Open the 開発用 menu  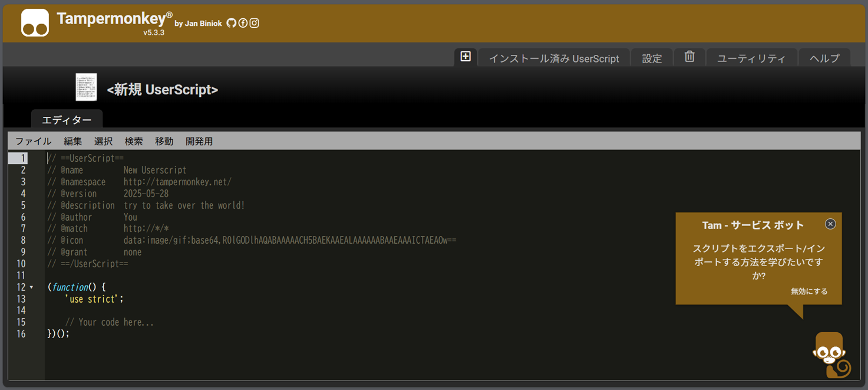[199, 141]
